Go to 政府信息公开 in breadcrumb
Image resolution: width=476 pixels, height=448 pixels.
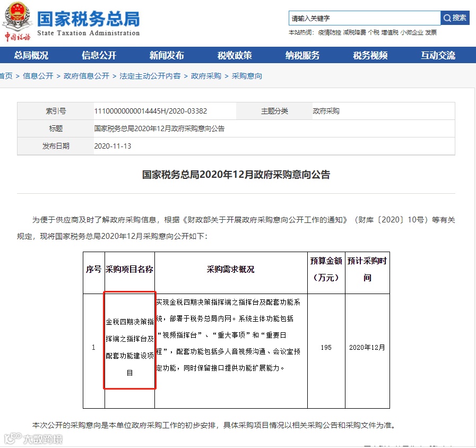(86, 76)
